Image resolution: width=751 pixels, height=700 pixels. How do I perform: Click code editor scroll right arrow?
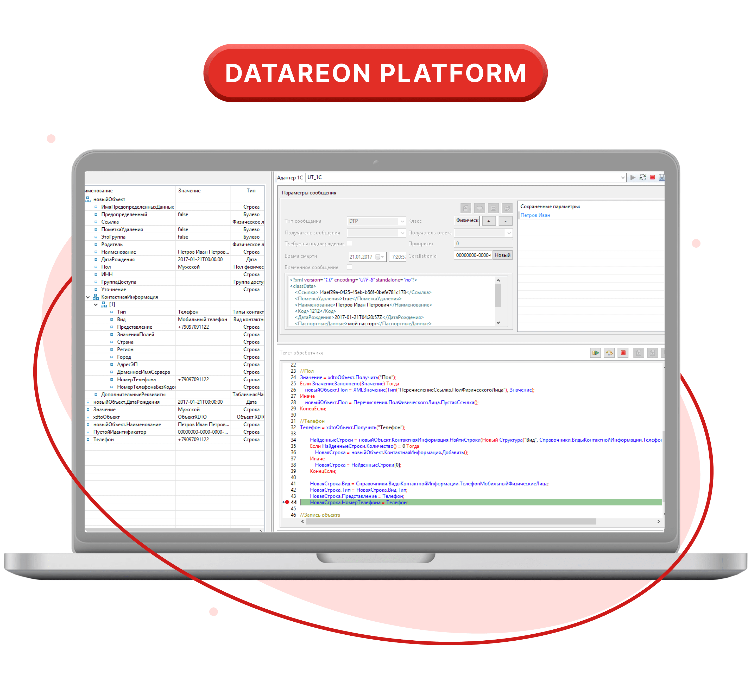[x=658, y=521]
